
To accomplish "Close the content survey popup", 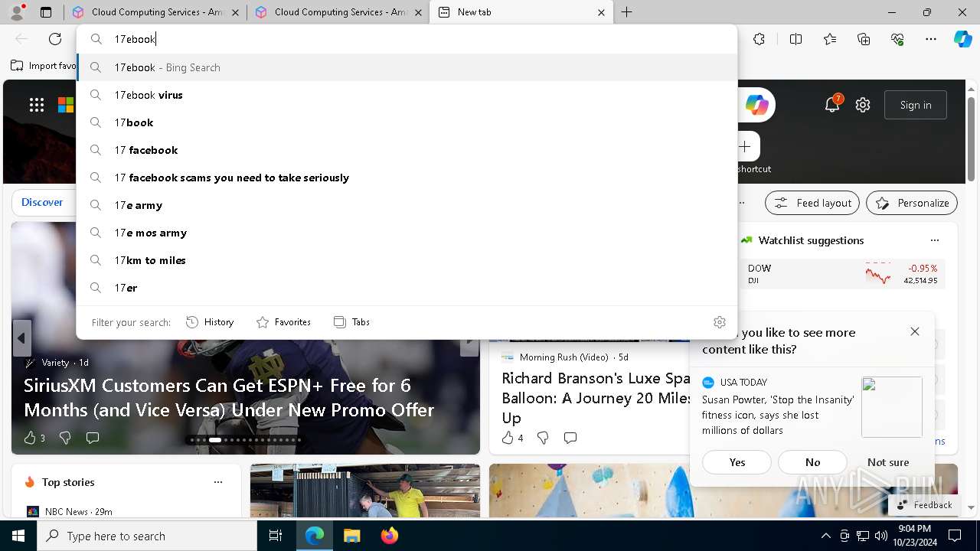I will pyautogui.click(x=915, y=331).
